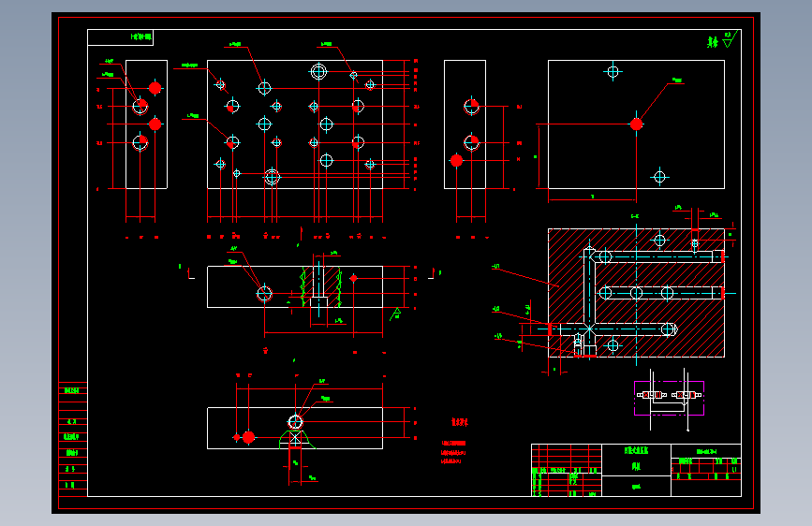Click the hatched cross-section view

637,293
